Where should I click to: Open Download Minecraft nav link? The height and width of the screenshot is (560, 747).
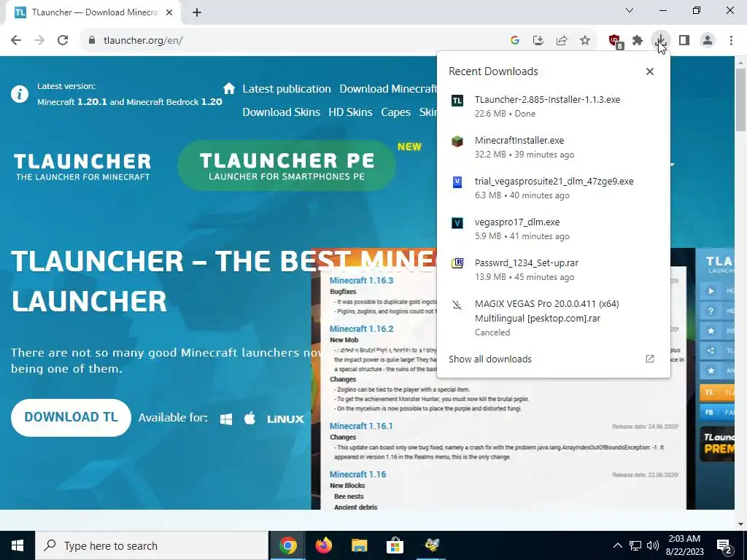pyautogui.click(x=387, y=89)
